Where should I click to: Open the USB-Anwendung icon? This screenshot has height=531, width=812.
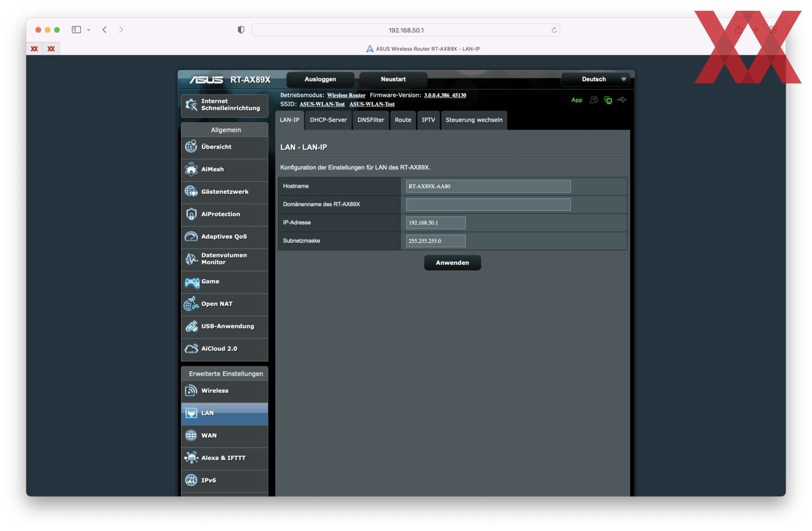tap(191, 326)
